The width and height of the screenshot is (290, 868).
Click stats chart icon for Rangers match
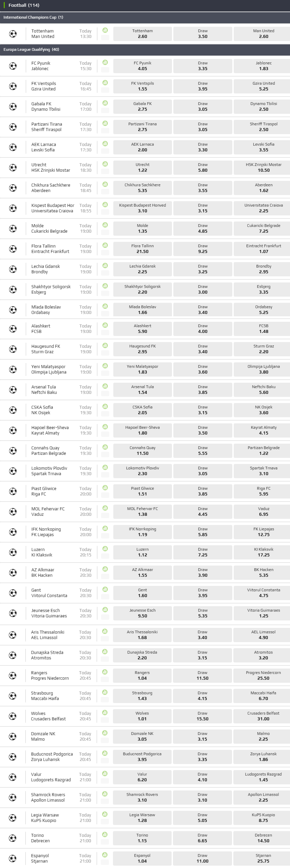coord(105,672)
